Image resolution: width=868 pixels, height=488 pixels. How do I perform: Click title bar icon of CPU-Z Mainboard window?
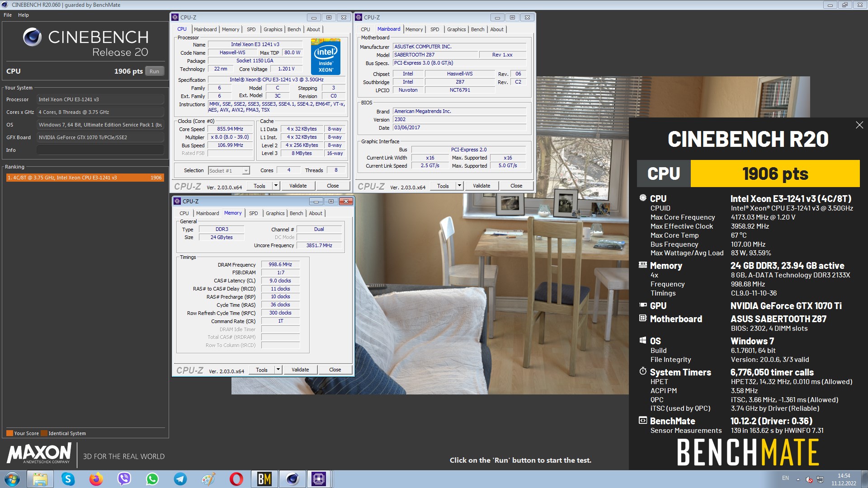pos(359,17)
